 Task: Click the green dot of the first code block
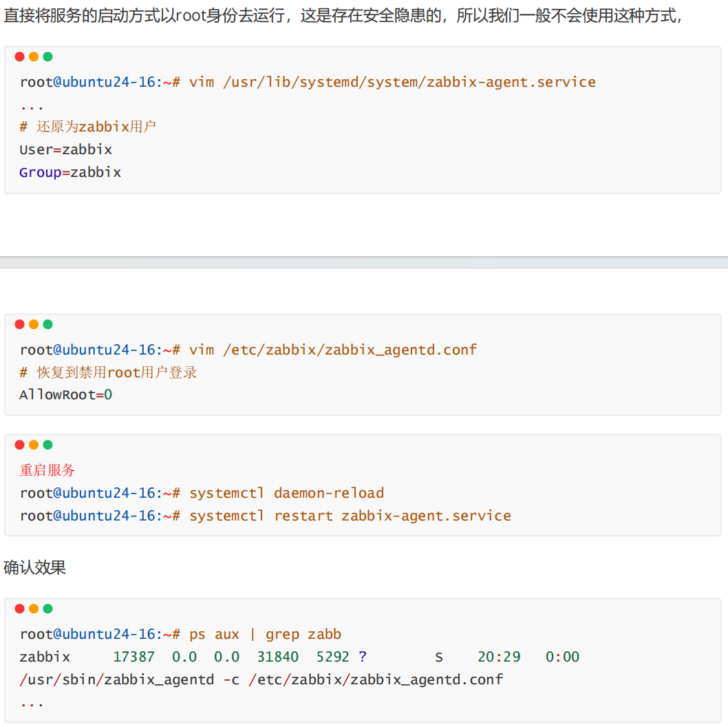[47, 56]
